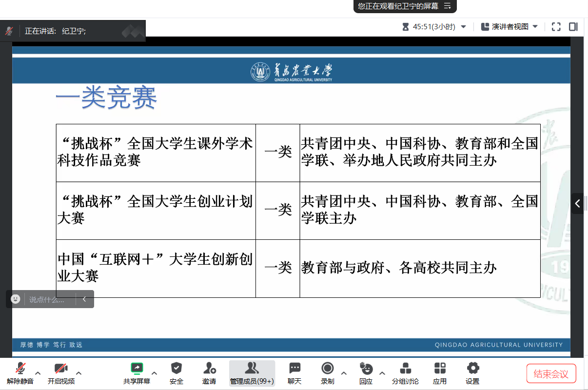This screenshot has width=588, height=390.
Task: Expand video options arrow beside 开启视频
Action: point(79,373)
